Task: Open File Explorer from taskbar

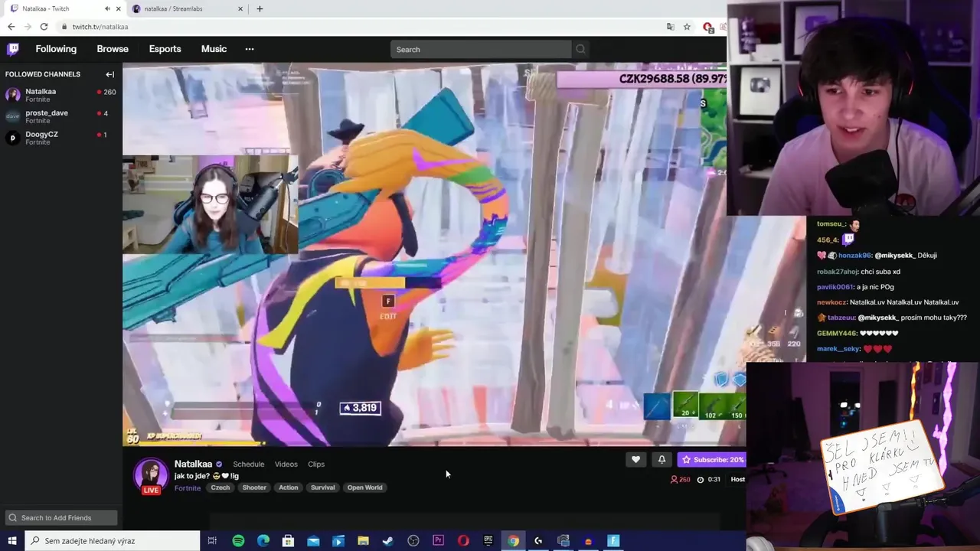Action: (363, 540)
